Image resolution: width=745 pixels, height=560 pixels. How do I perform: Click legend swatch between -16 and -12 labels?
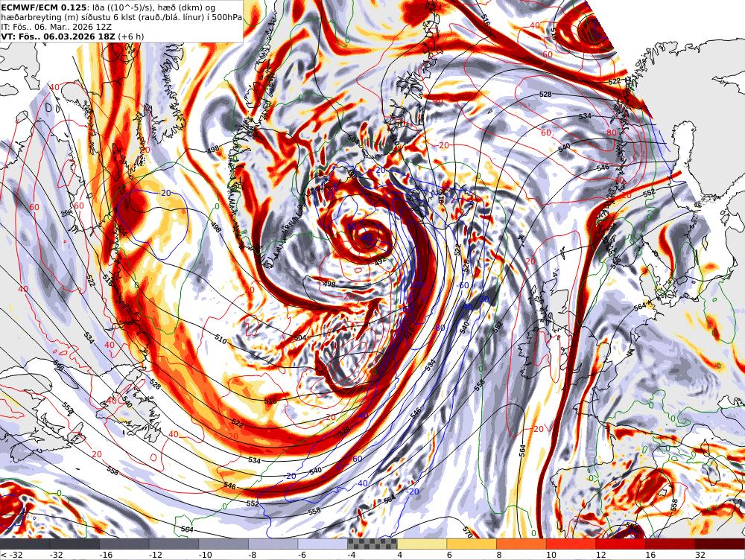click(124, 544)
